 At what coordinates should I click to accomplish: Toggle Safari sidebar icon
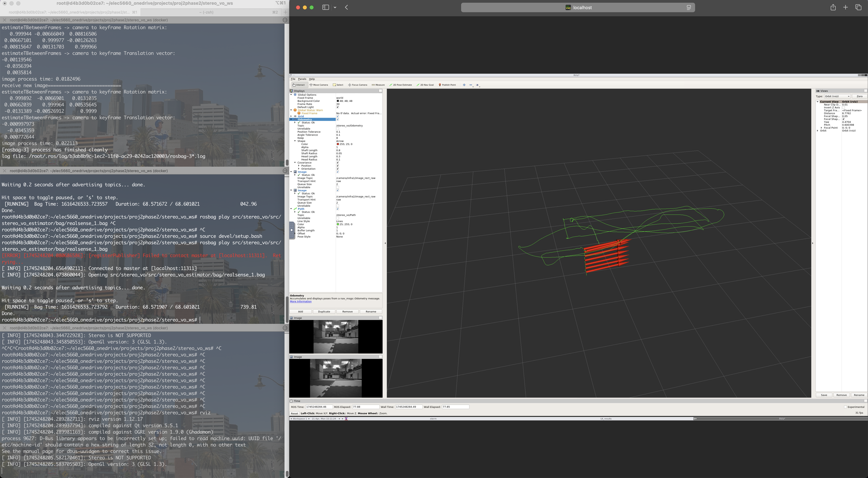pyautogui.click(x=325, y=7)
